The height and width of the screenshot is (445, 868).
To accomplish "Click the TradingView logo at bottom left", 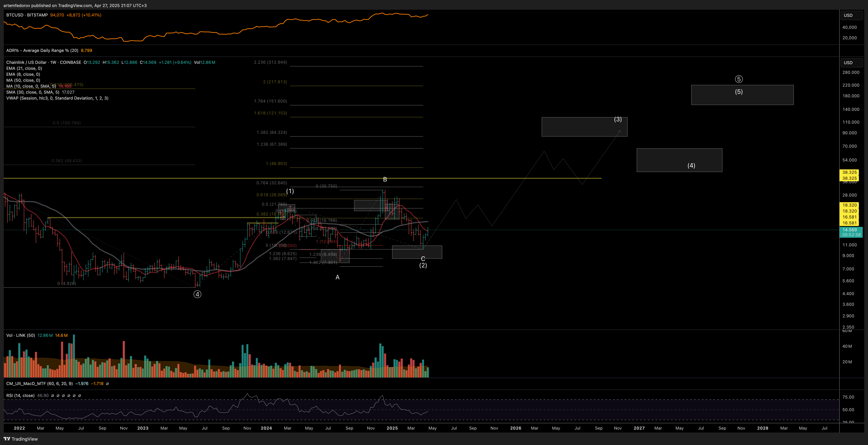I will (21, 439).
